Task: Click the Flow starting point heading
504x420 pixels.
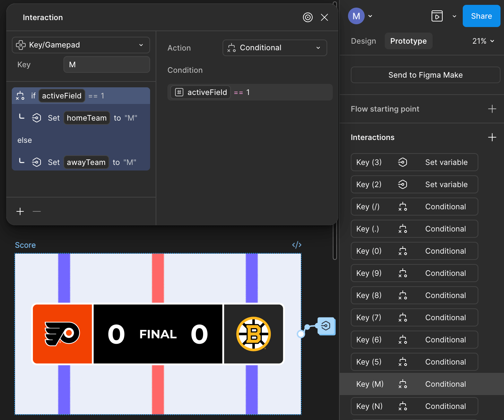Action: (385, 109)
